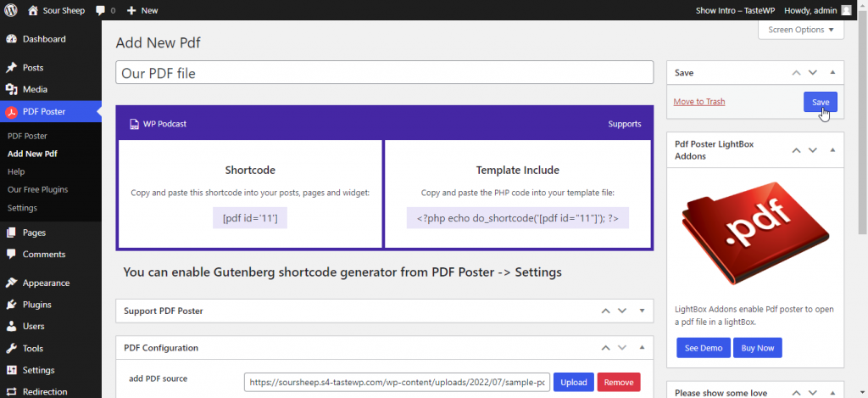Image resolution: width=868 pixels, height=398 pixels.
Task: Click the Users person icon
Action: click(12, 326)
